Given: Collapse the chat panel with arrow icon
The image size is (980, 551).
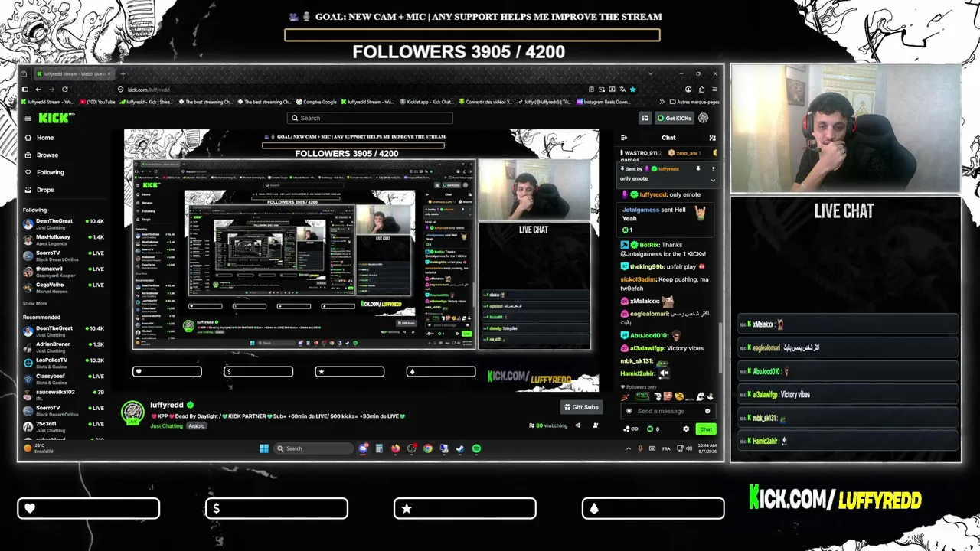Looking at the screenshot, I should pos(624,138).
